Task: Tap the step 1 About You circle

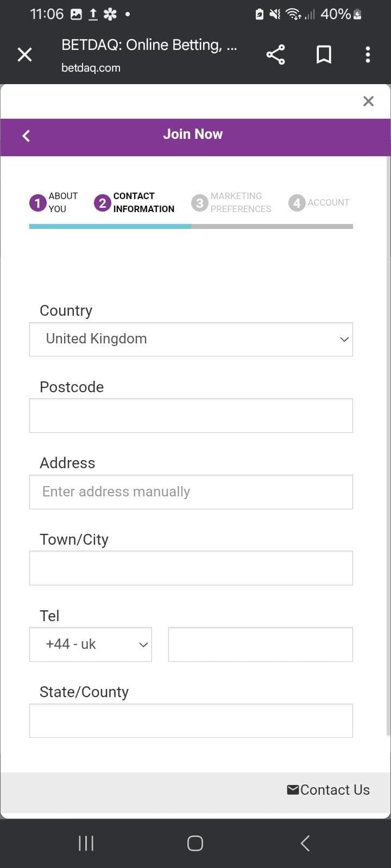Action: pyautogui.click(x=37, y=203)
